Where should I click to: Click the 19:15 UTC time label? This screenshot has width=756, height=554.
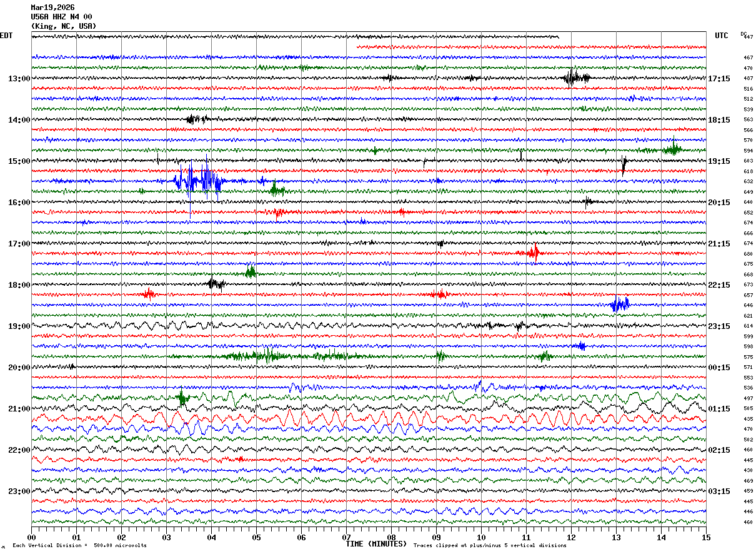[719, 161]
